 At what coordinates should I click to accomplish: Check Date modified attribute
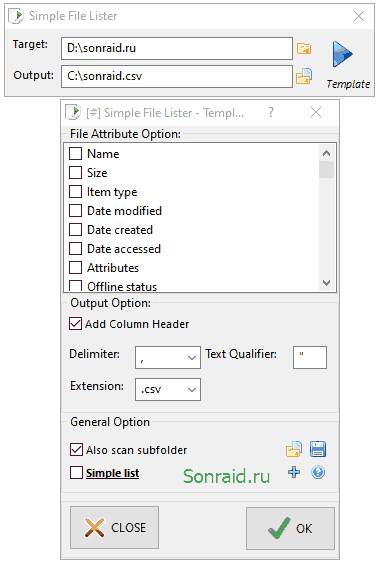(x=76, y=211)
